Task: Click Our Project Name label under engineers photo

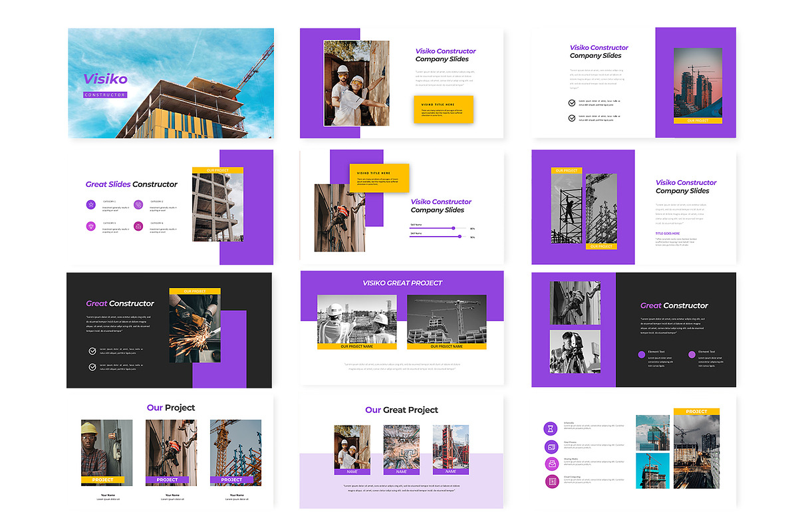Action: [356, 346]
